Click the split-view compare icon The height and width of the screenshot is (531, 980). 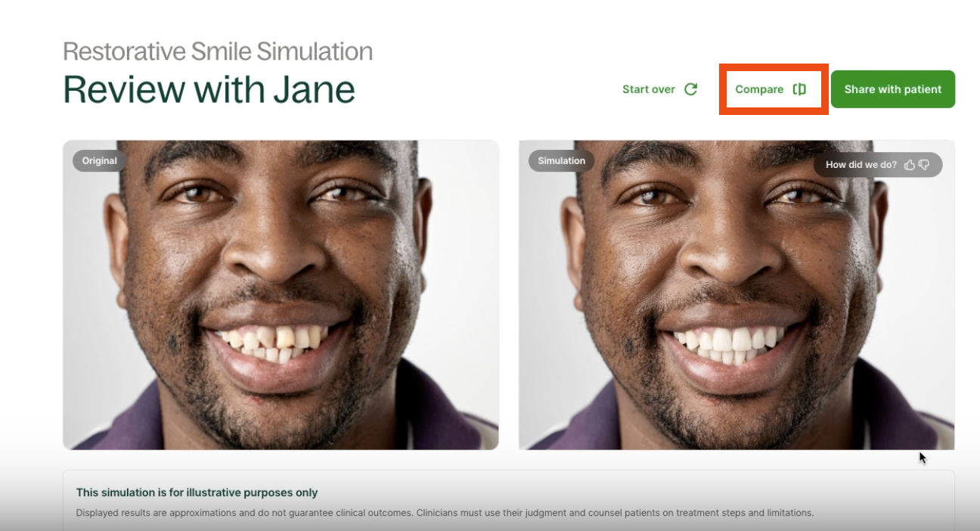[x=799, y=89]
